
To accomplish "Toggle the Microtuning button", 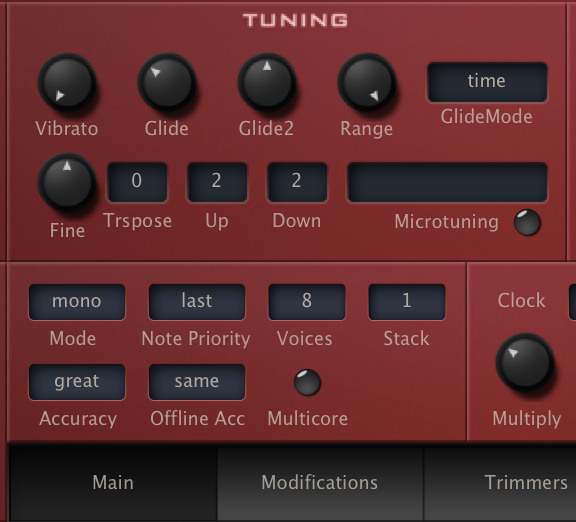I will click(x=527, y=222).
